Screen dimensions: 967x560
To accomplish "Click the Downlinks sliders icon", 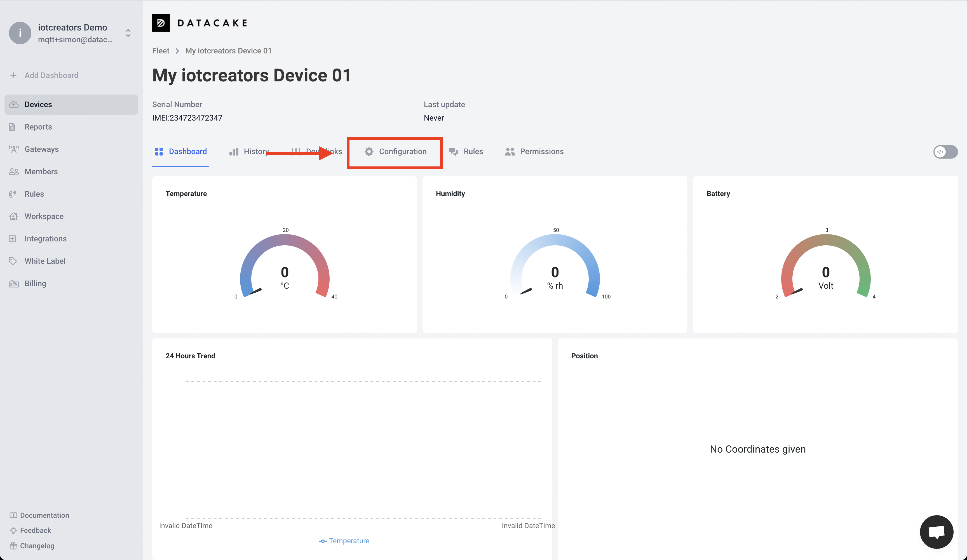I will 296,152.
